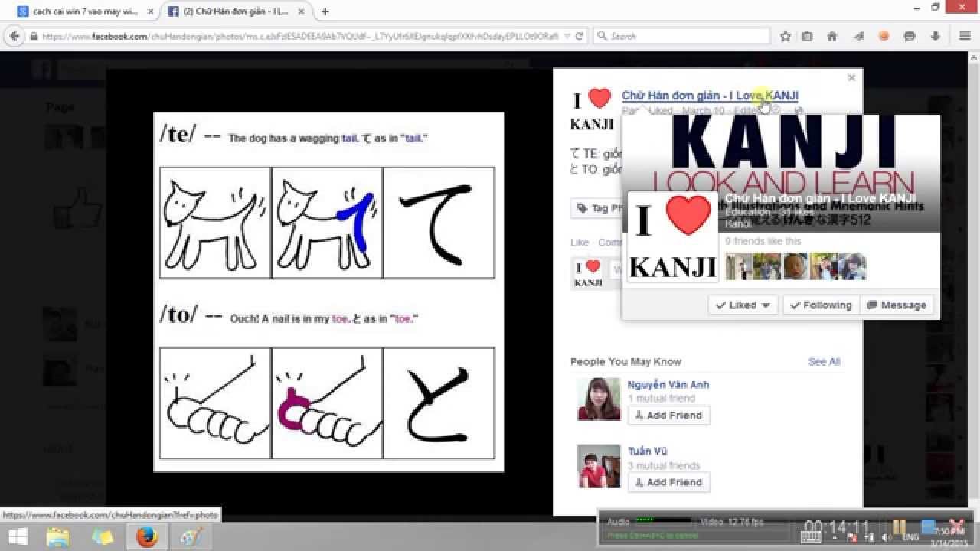Click the small I Love KANJI avatar beside comment box
Viewport: 980px width, 551px height.
tap(588, 272)
